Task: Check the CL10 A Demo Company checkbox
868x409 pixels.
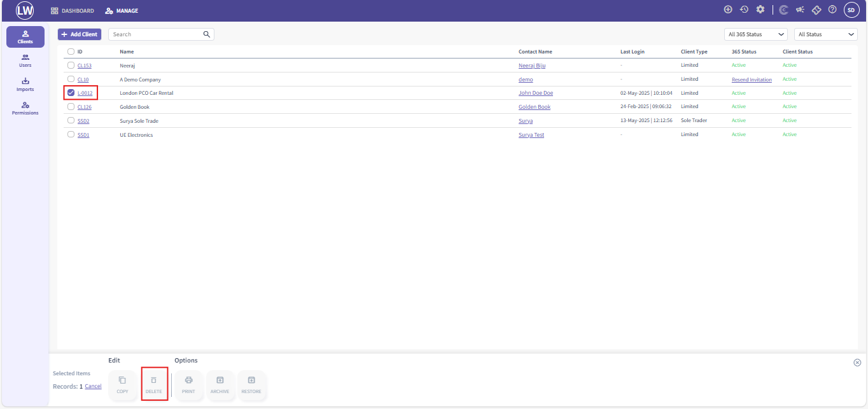Action: click(71, 79)
